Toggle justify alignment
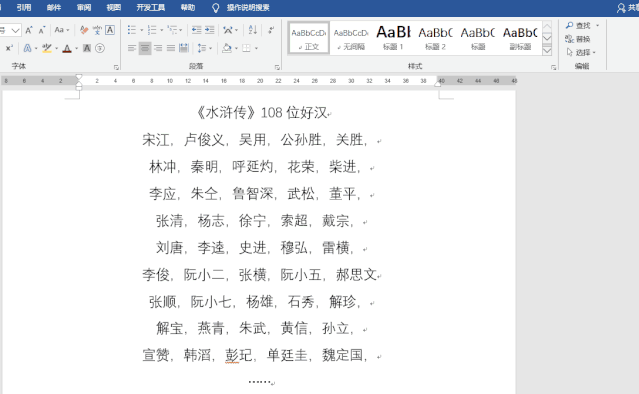639x394 pixels. [171, 48]
